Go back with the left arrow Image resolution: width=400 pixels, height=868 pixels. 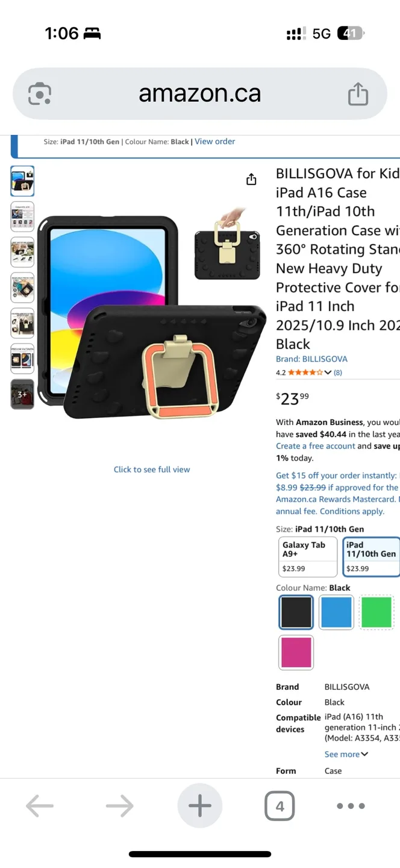point(40,805)
